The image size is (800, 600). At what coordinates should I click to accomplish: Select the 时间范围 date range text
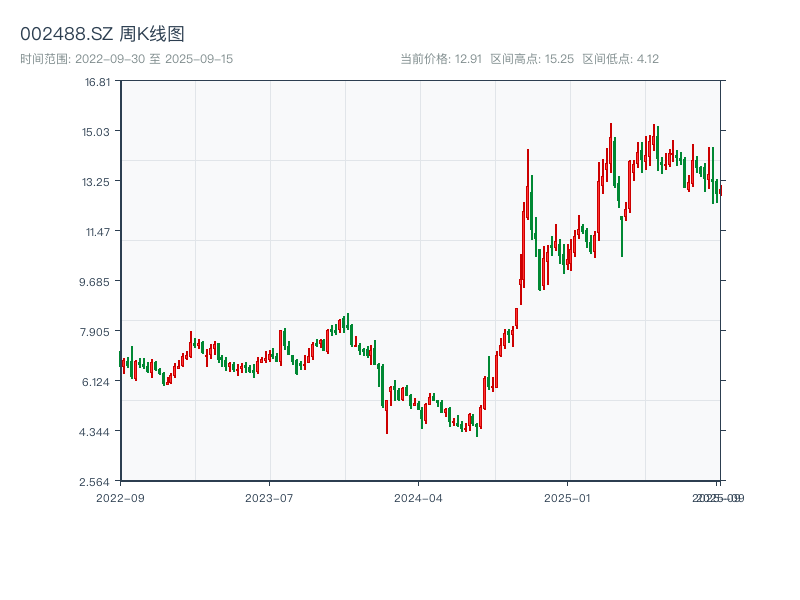coord(126,59)
